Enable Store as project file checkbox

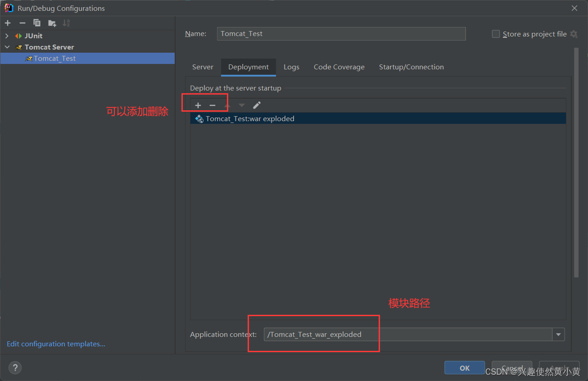[x=496, y=34]
